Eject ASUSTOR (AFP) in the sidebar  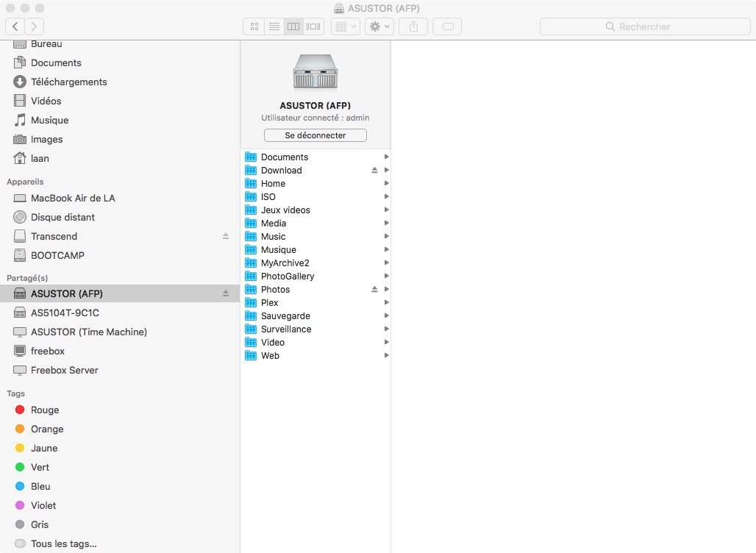click(x=226, y=293)
